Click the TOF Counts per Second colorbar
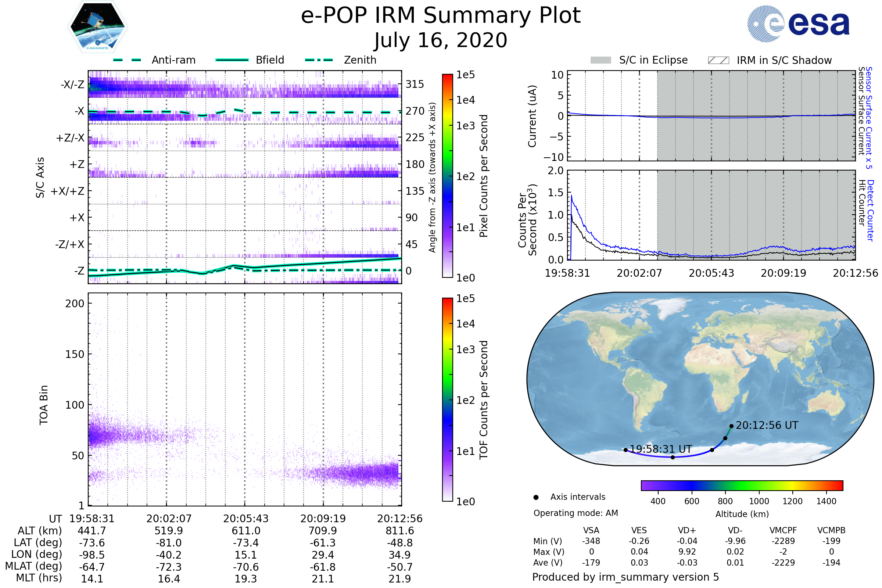The height and width of the screenshot is (588, 882). (447, 399)
